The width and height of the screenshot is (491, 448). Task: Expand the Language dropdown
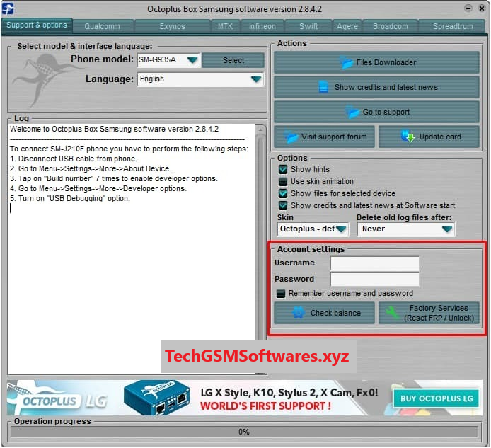pos(255,79)
